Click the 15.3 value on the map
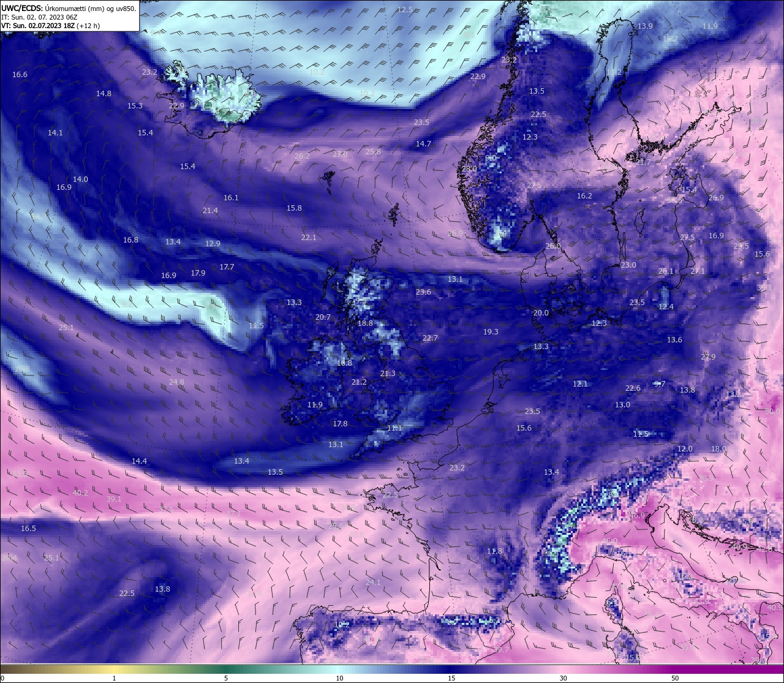Screen dimensions: 784x683 point(135,105)
